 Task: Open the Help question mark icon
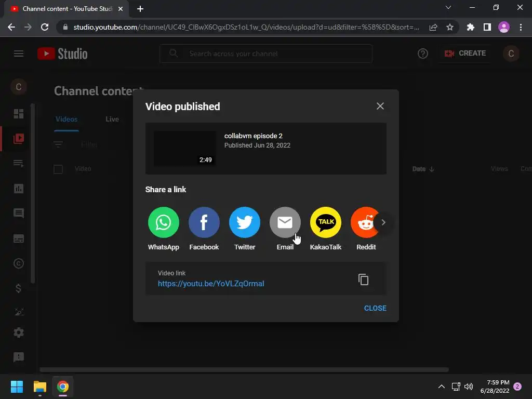pyautogui.click(x=423, y=54)
